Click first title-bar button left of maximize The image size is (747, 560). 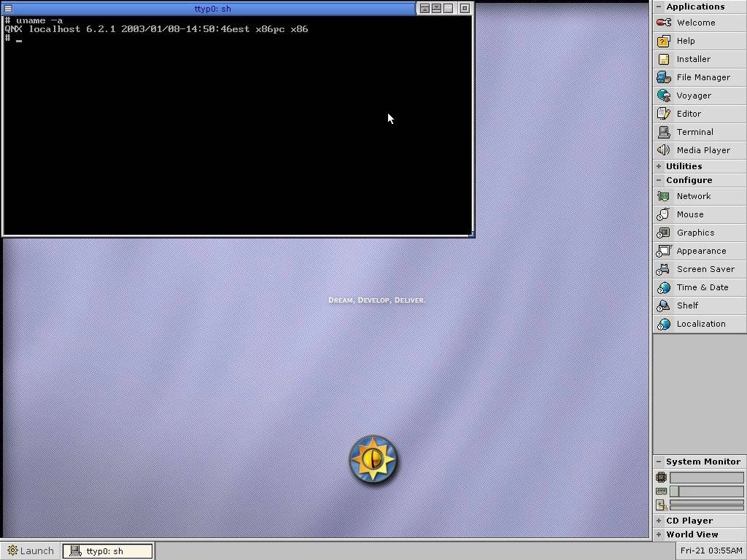pos(425,8)
